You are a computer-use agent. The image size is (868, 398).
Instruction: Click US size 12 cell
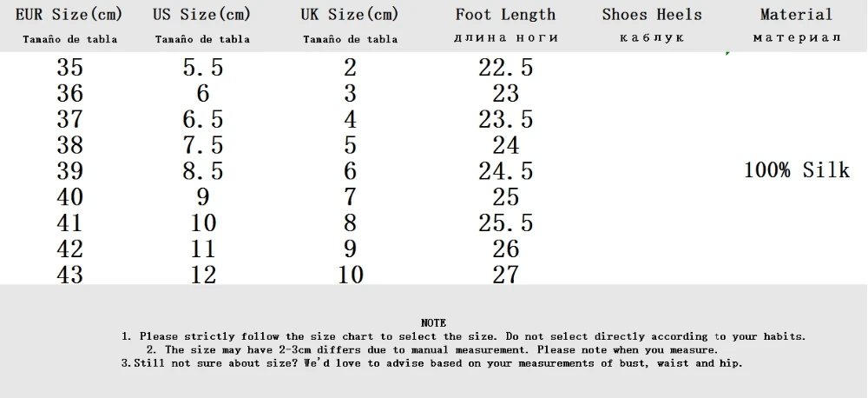coord(202,275)
